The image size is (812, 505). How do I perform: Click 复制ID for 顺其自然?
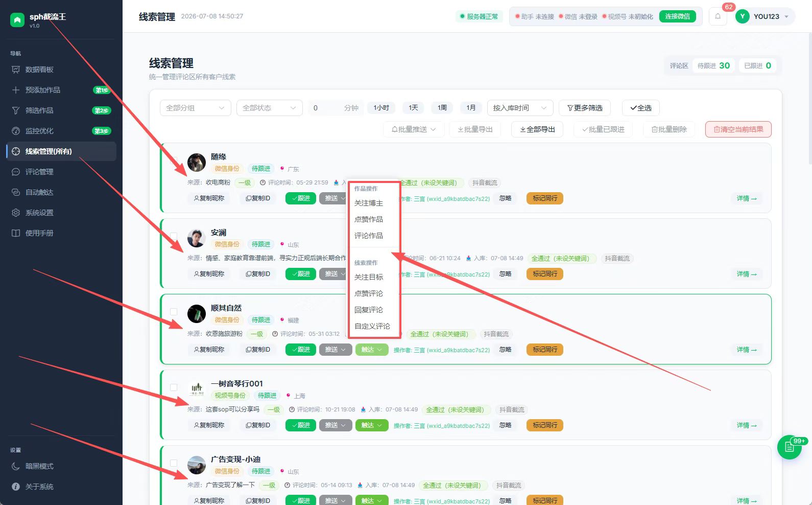(x=258, y=350)
